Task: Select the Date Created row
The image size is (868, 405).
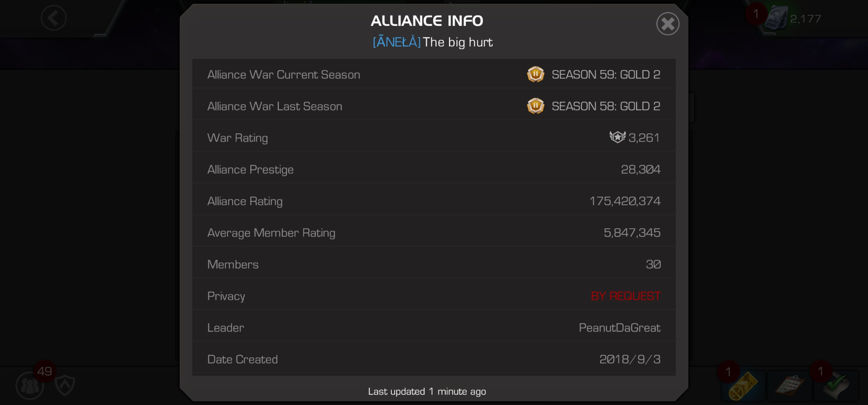Action: pyautogui.click(x=434, y=359)
